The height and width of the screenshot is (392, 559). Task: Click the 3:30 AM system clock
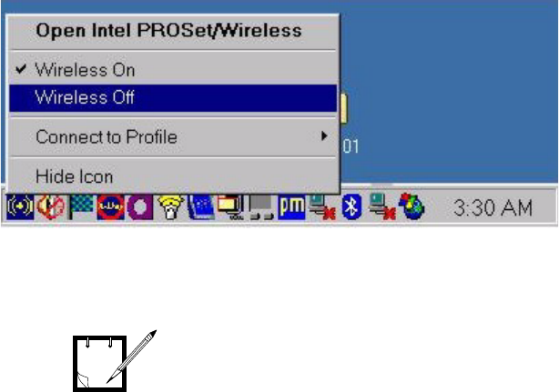tap(493, 207)
